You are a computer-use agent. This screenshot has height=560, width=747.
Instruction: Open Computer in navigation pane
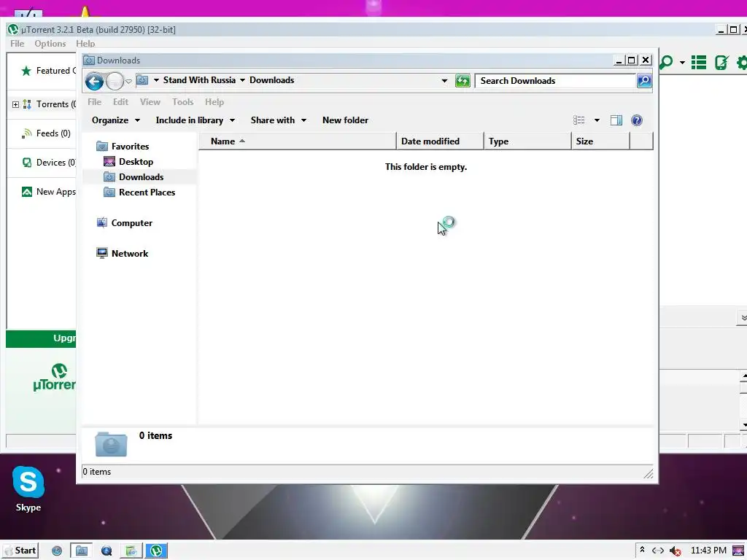131,223
